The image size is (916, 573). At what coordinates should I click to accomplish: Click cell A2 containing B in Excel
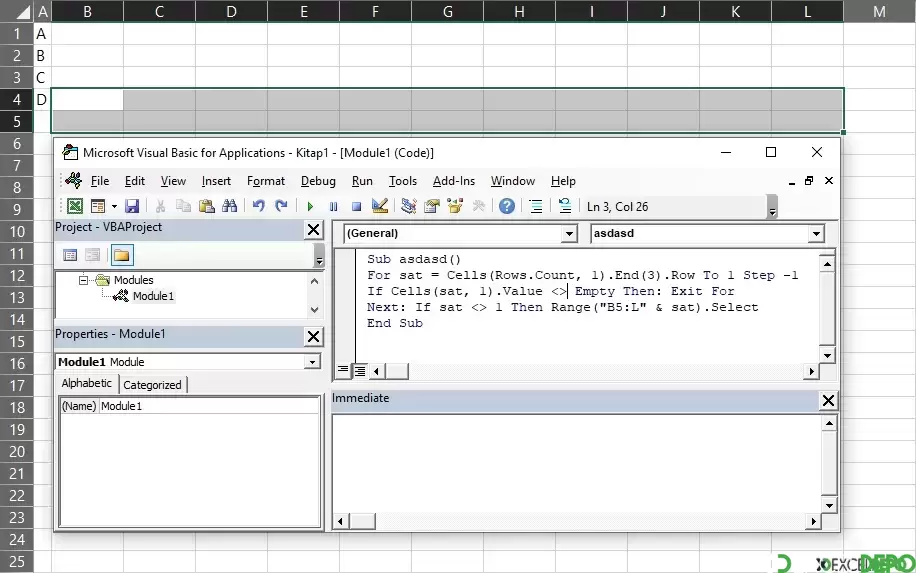[x=43, y=55]
